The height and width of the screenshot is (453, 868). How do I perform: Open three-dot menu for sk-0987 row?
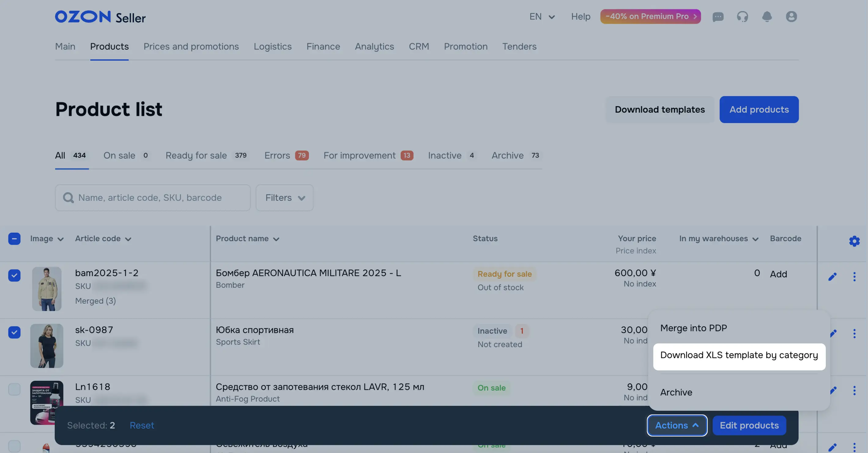854,334
